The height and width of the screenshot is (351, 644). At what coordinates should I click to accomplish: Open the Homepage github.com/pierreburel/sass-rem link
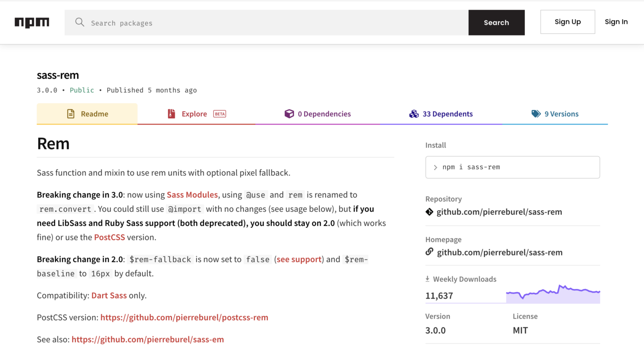click(x=500, y=252)
